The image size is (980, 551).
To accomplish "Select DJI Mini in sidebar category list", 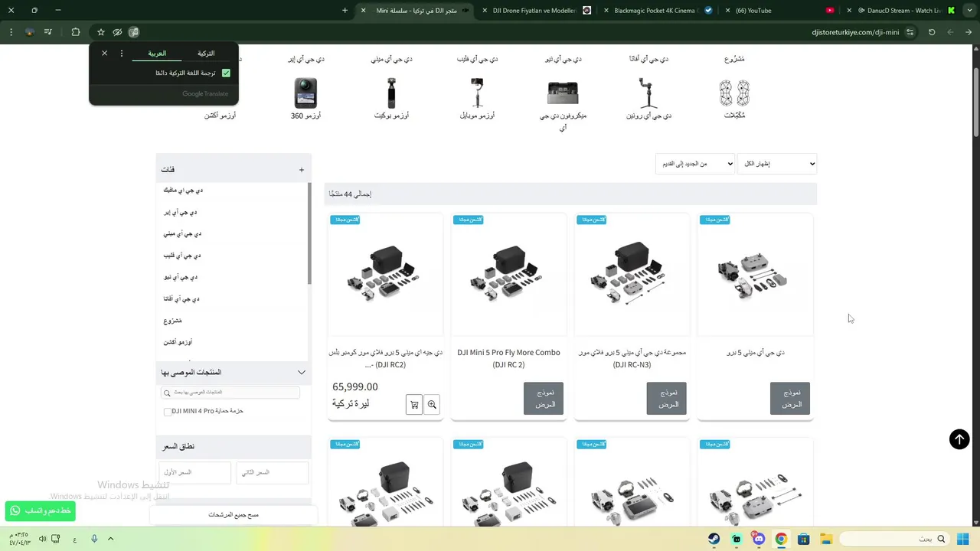I will (x=182, y=234).
